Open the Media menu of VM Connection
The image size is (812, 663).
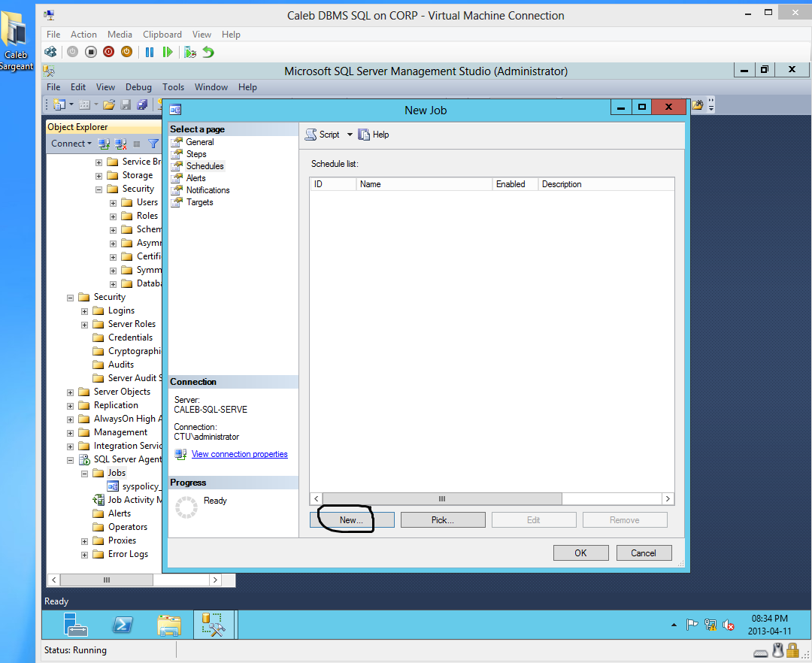(120, 34)
